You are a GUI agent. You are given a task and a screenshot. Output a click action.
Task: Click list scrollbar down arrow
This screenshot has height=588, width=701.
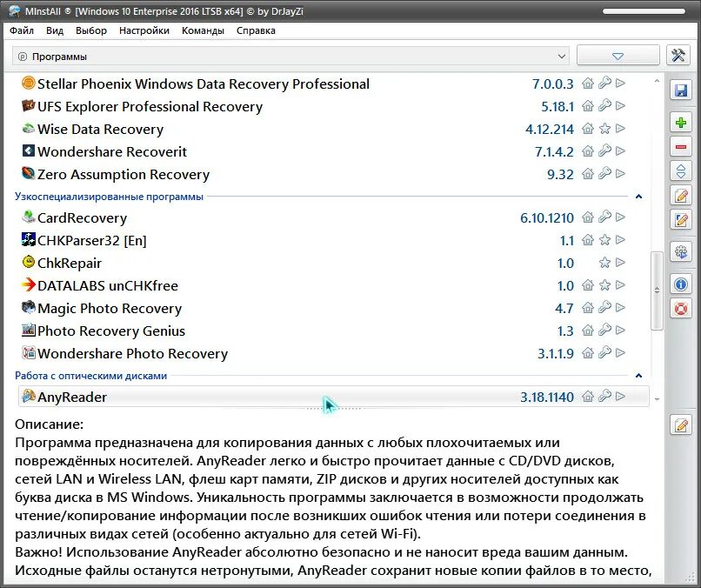click(657, 399)
